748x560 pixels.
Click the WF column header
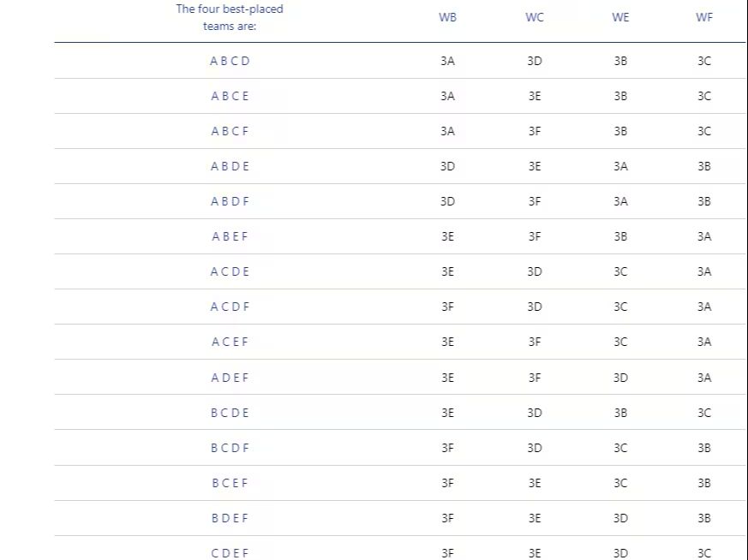(x=704, y=17)
